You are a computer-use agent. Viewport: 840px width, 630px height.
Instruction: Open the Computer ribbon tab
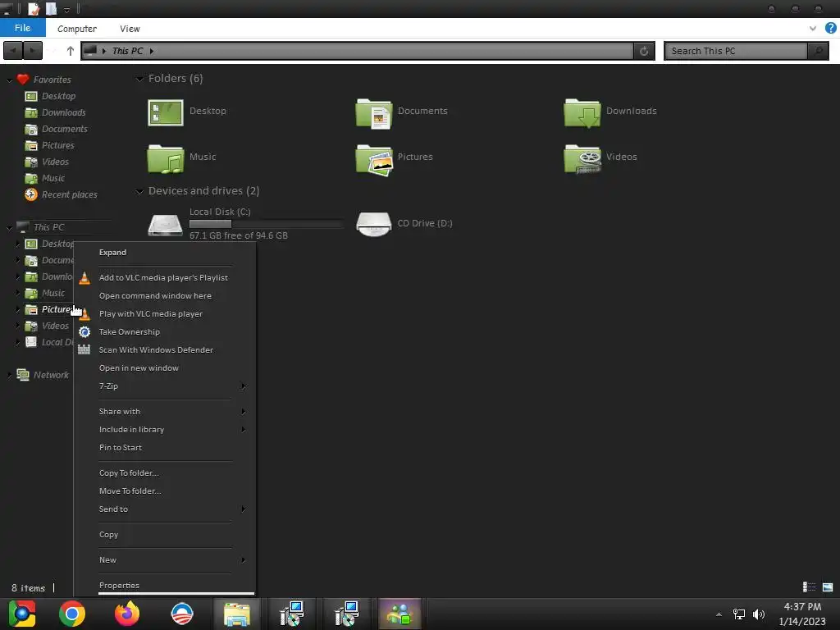pos(77,29)
